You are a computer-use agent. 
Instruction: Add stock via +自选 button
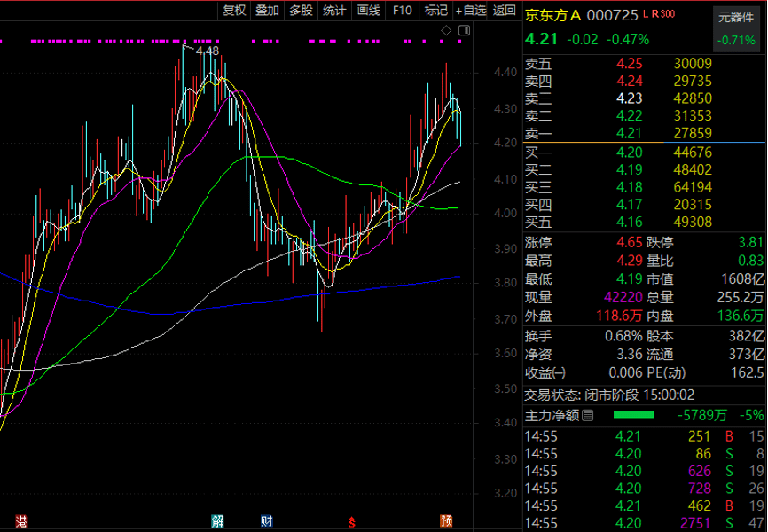click(471, 11)
